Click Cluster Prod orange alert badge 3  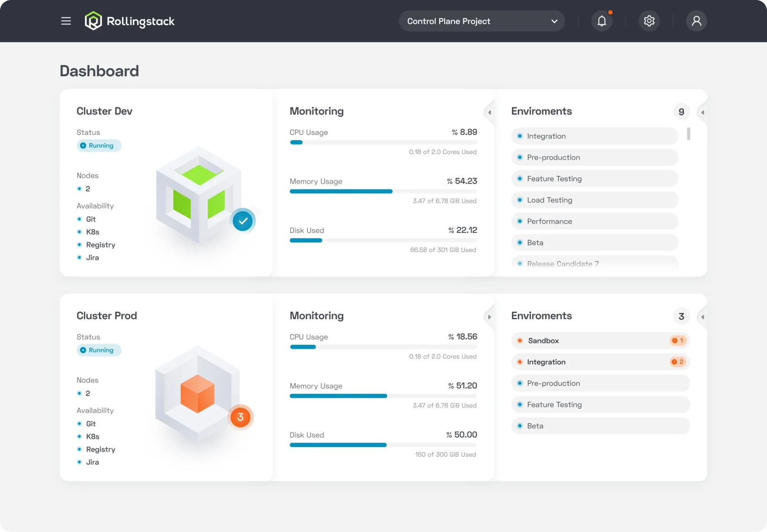coord(240,417)
